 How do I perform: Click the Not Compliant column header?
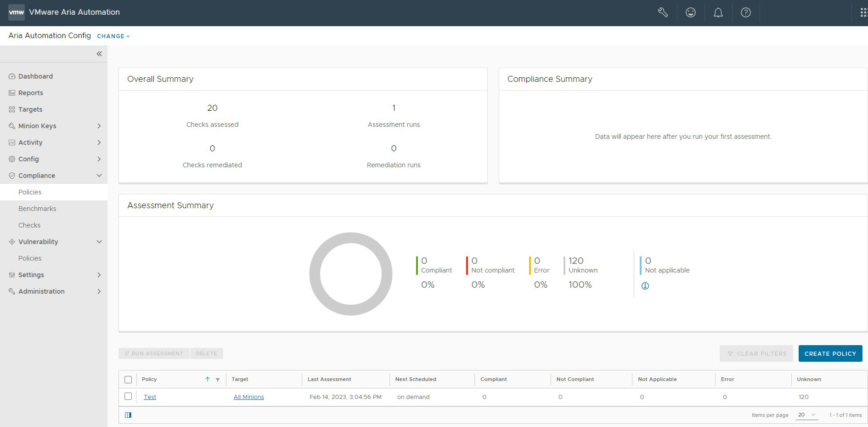575,379
